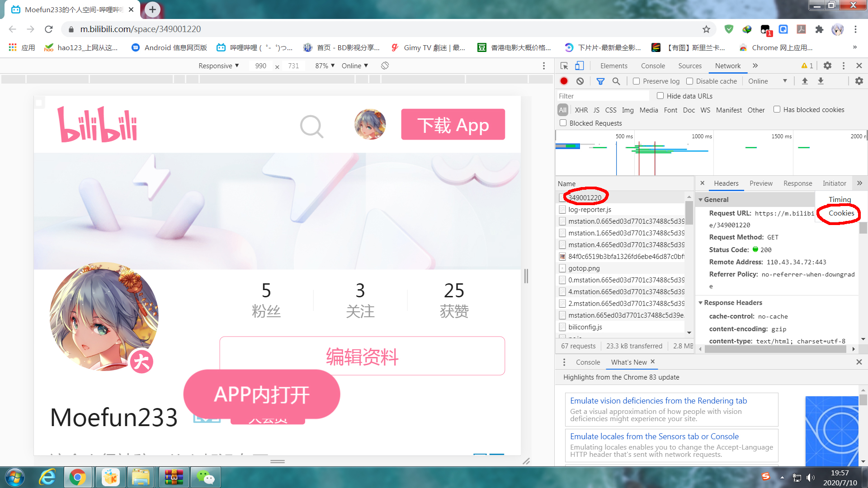Open the Response tab of request
Screen dimensions: 868x488
point(797,183)
